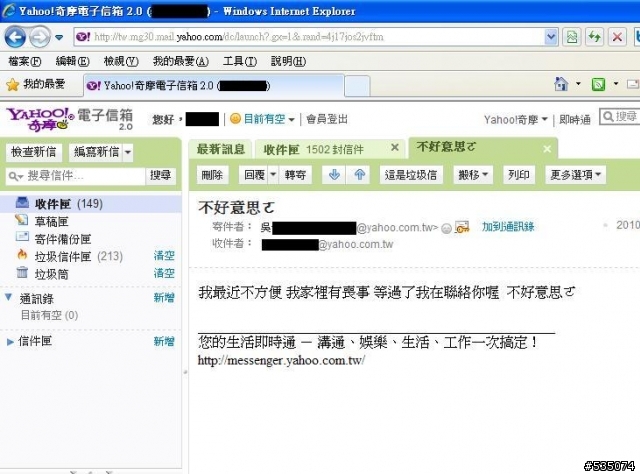Click the 目前有空 (0) contacts group
640x474 pixels.
49,315
